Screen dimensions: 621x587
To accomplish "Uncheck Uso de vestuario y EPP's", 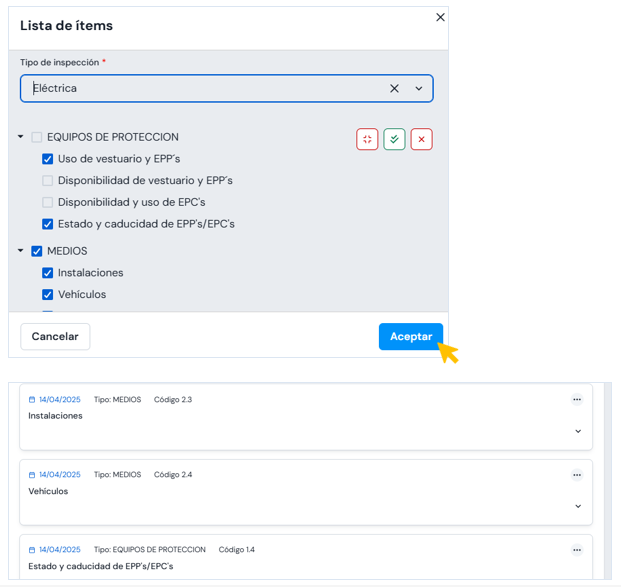I will [48, 159].
